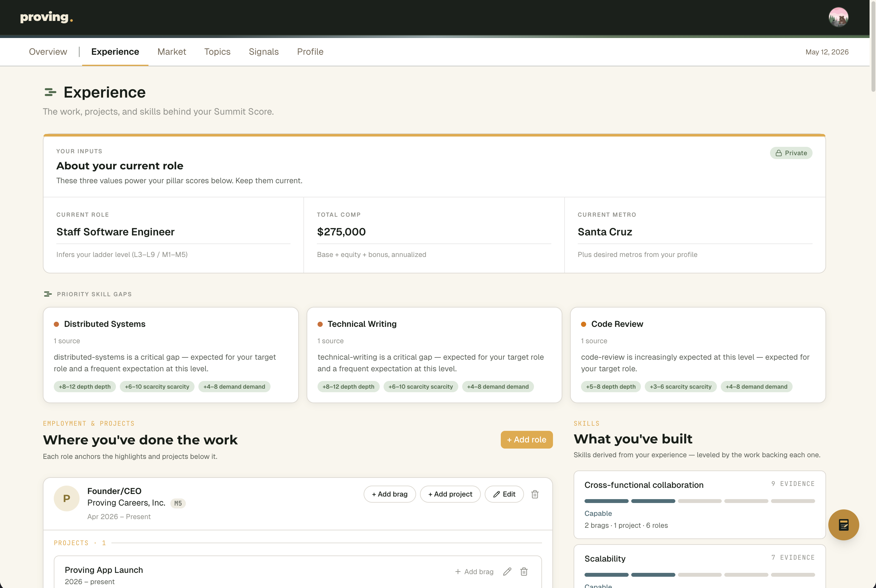This screenshot has height=588, width=876.
Task: Delete the Proving App Launch project
Action: click(x=524, y=572)
